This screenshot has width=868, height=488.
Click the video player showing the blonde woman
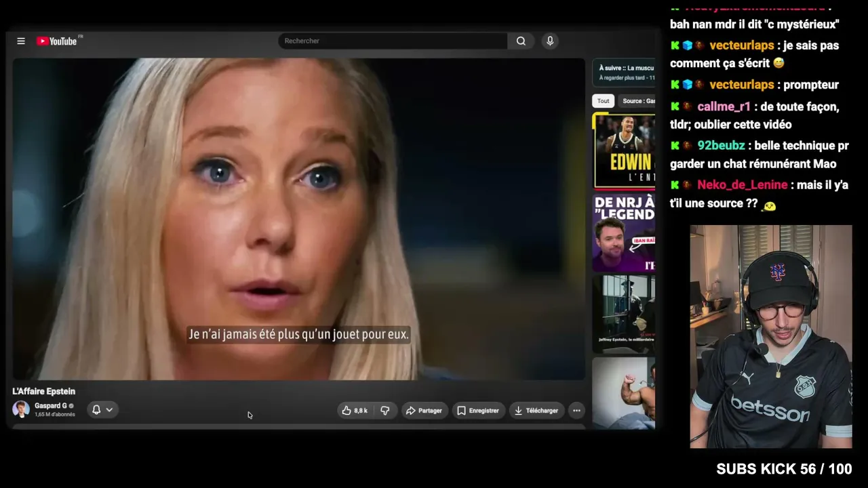point(298,219)
